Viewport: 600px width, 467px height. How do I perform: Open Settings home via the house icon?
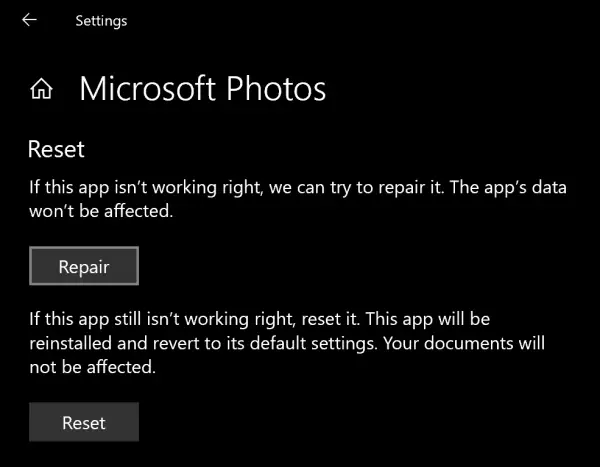click(41, 89)
